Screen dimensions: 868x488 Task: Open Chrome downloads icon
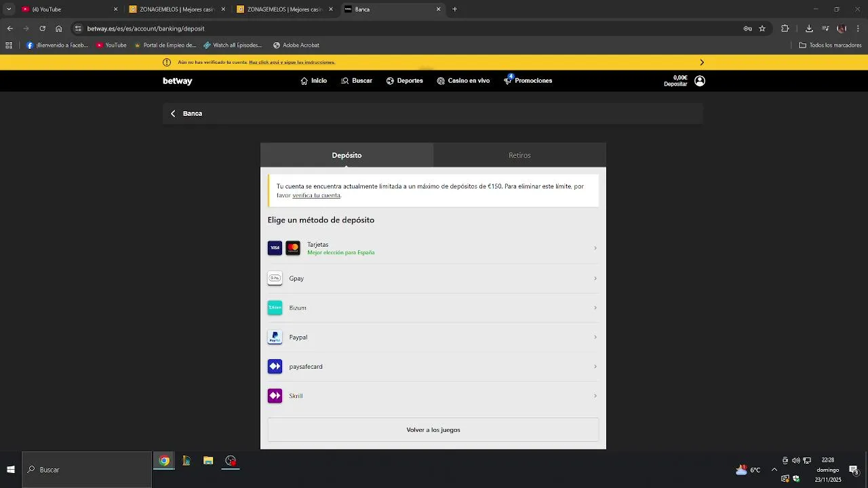coord(809,28)
